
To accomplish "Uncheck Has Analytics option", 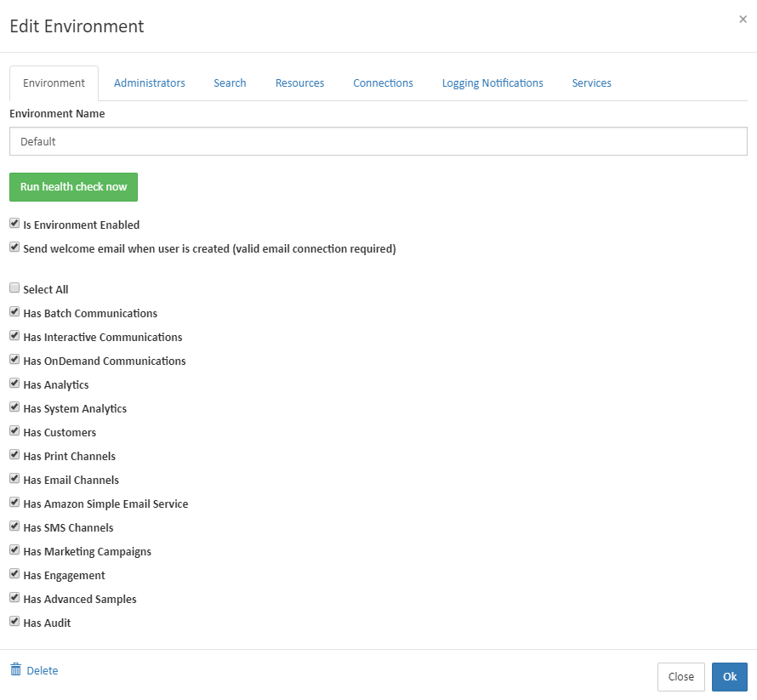I will click(14, 383).
